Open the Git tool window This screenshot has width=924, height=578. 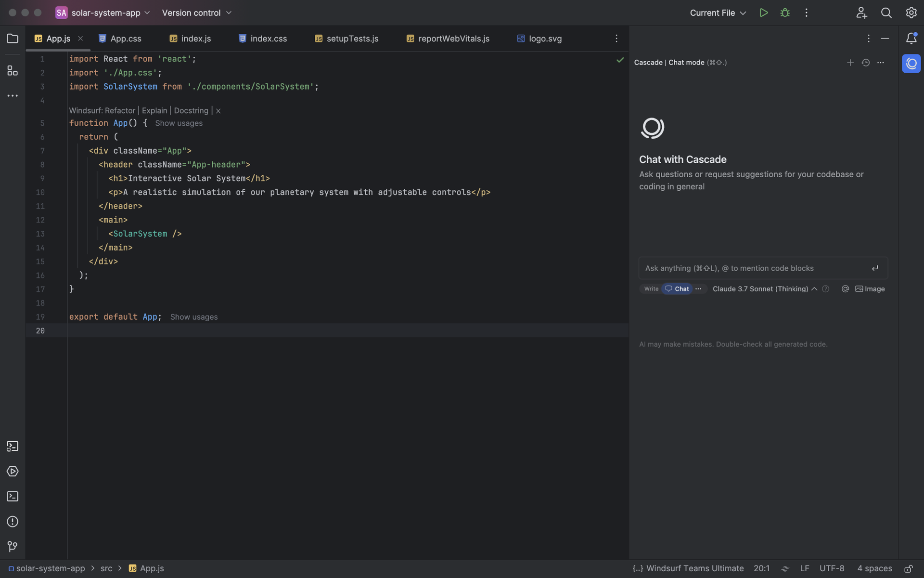click(x=12, y=546)
